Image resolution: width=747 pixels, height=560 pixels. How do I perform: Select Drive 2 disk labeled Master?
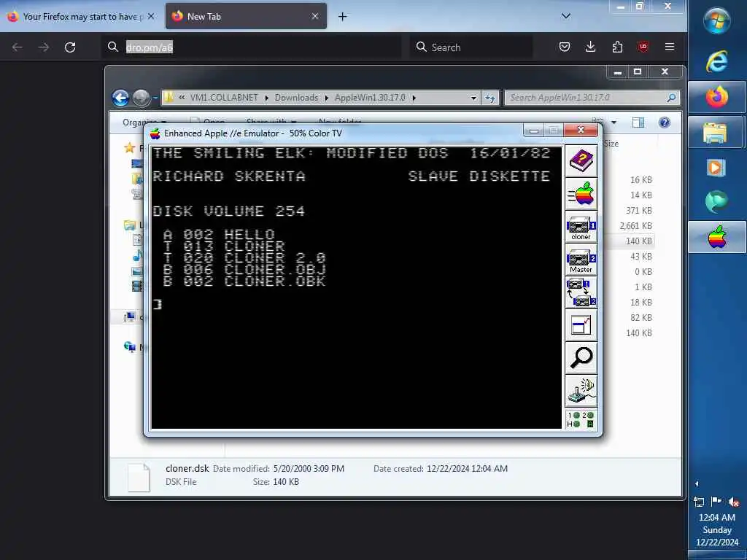581,260
